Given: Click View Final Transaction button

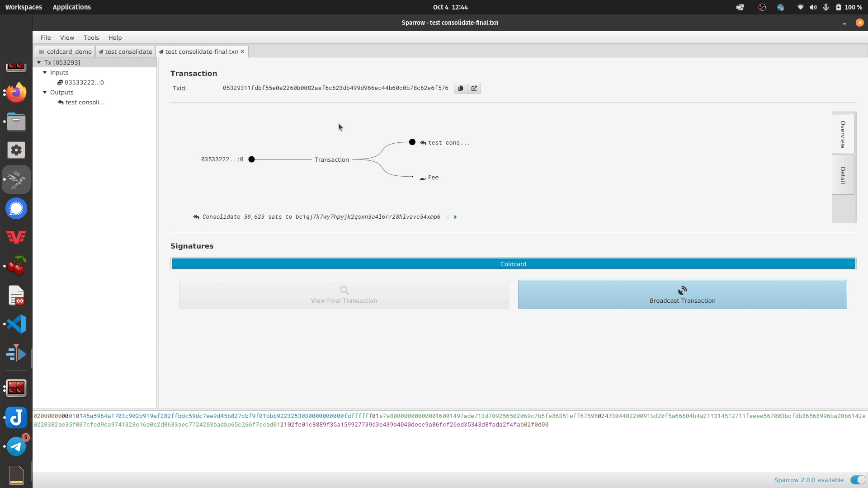Looking at the screenshot, I should [x=344, y=294].
